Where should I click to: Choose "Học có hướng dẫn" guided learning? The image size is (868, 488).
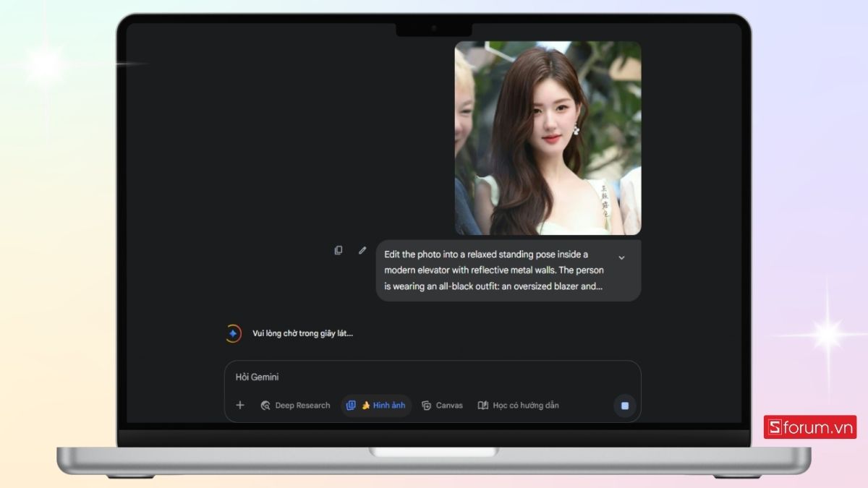(x=518, y=406)
